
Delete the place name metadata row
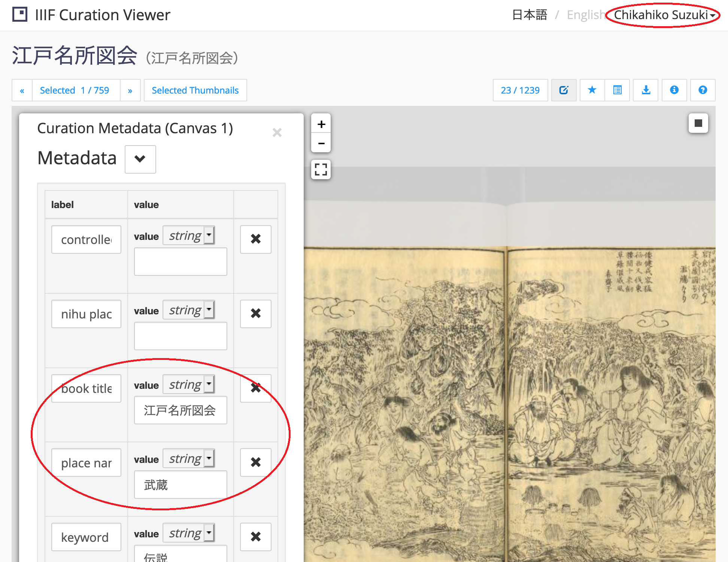[256, 462]
